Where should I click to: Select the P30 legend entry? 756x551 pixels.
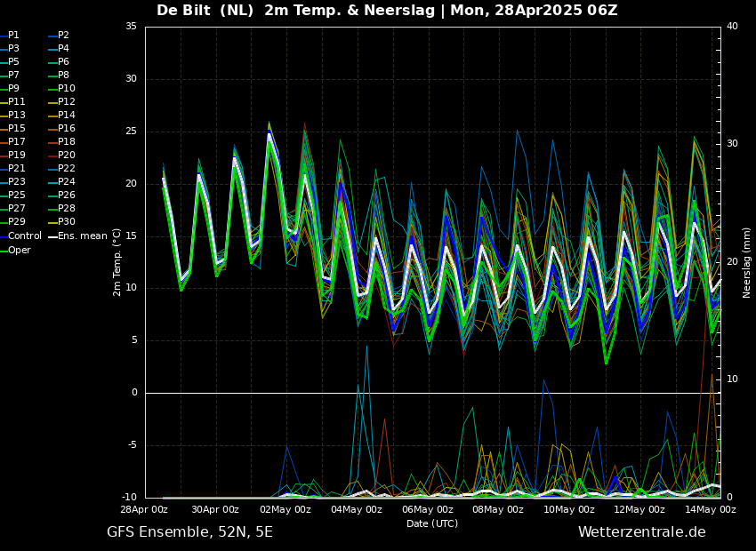pyautogui.click(x=66, y=222)
